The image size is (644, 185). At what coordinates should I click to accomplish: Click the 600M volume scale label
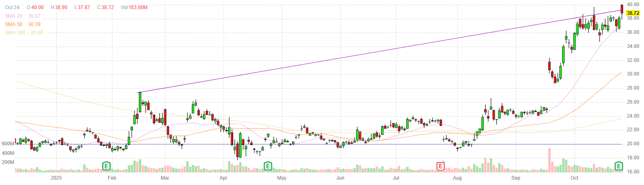(8, 143)
